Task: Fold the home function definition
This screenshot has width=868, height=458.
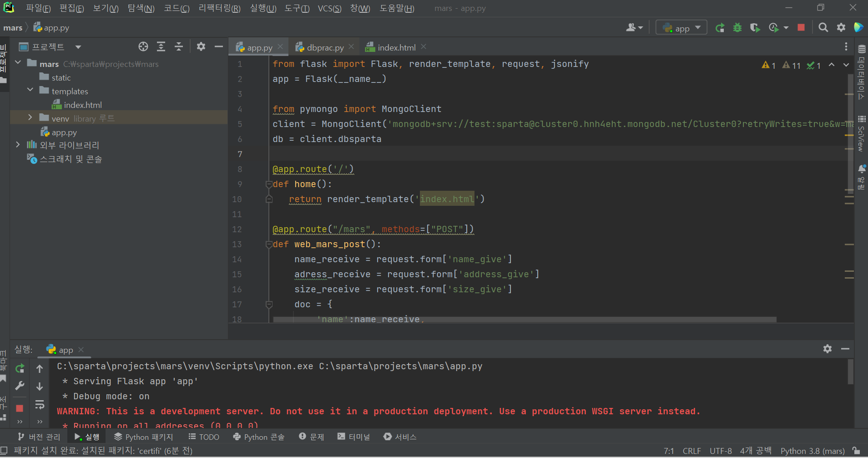Action: [269, 184]
